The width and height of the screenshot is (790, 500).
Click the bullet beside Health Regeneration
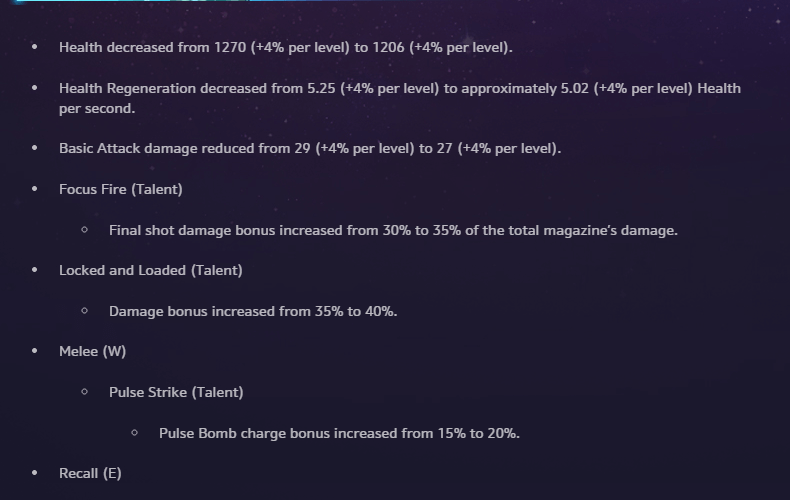click(35, 88)
